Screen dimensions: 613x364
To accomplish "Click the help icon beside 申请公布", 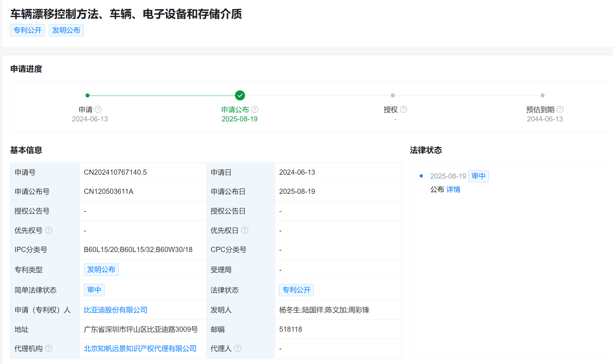I will point(255,109).
